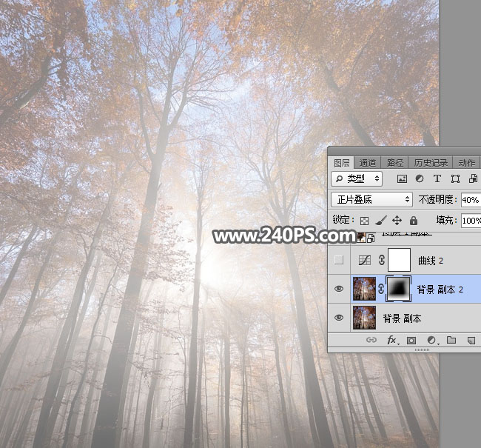Image resolution: width=481 pixels, height=448 pixels.
Task: Switch to the 图层 (Layers) tab
Action: (342, 163)
